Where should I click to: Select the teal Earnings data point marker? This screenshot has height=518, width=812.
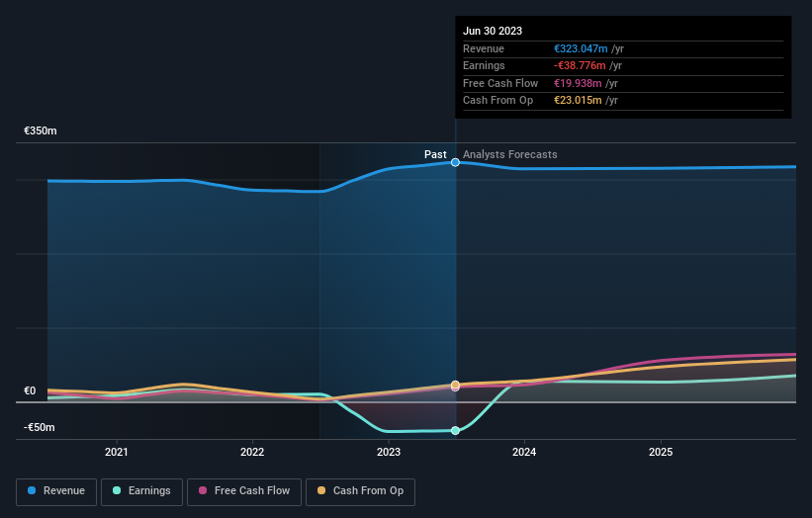(455, 431)
